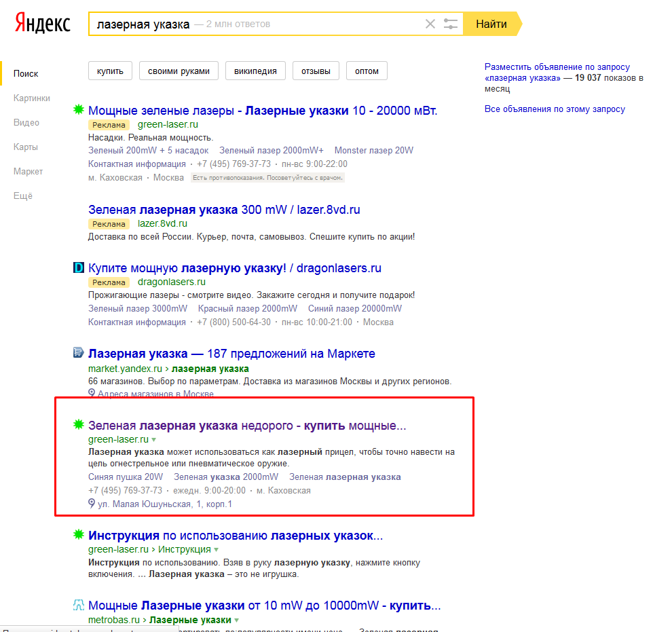Click the Найти search button
Screen dimensions: 672x632
[x=491, y=24]
